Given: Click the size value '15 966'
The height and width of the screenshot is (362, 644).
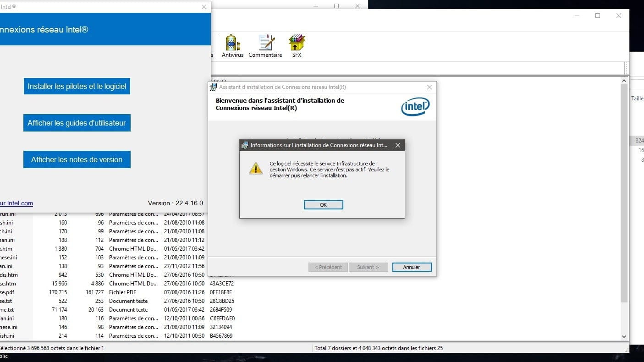Looking at the screenshot, I should (59, 284).
